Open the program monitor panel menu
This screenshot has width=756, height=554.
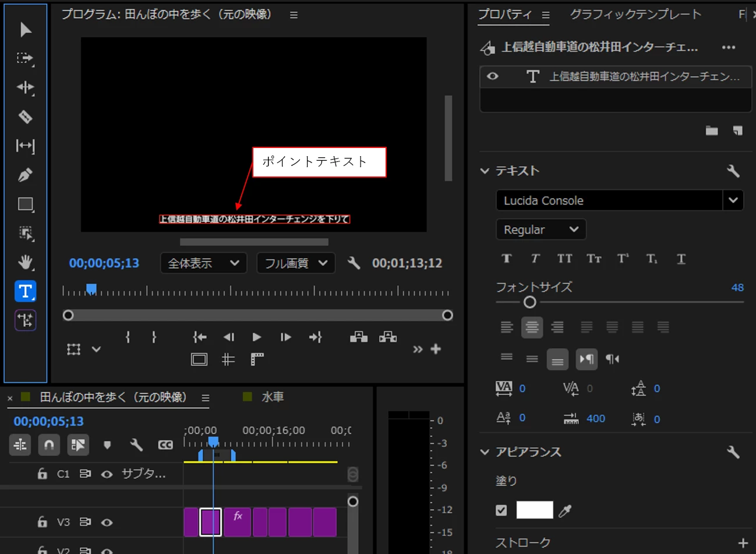(294, 15)
